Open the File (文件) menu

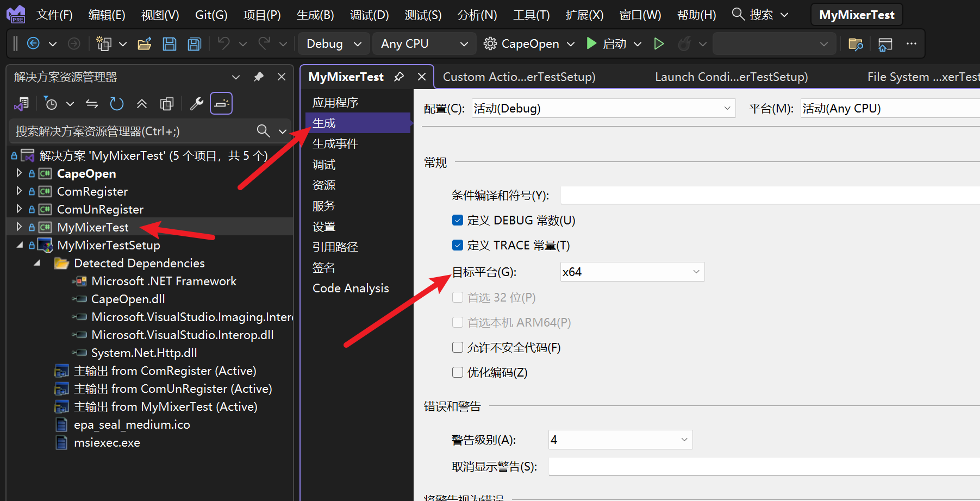[54, 15]
